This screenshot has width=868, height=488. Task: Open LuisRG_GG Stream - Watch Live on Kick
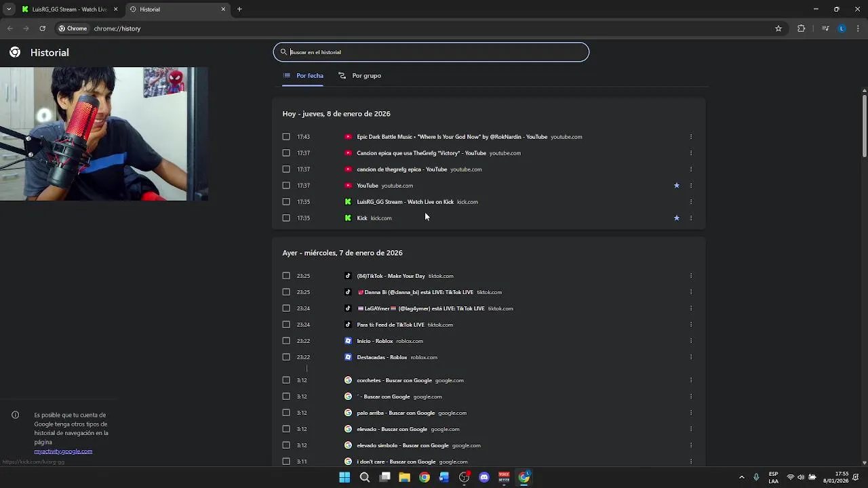click(x=405, y=202)
